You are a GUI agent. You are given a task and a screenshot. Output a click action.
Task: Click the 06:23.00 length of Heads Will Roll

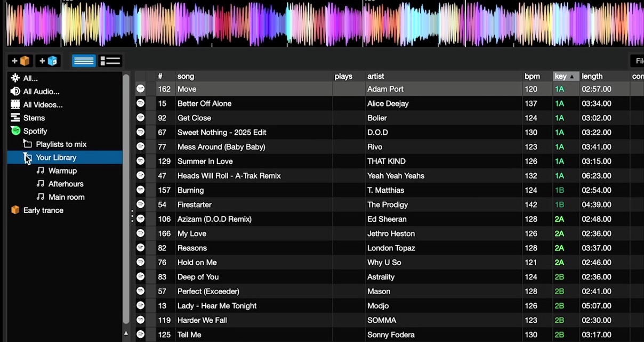click(597, 175)
